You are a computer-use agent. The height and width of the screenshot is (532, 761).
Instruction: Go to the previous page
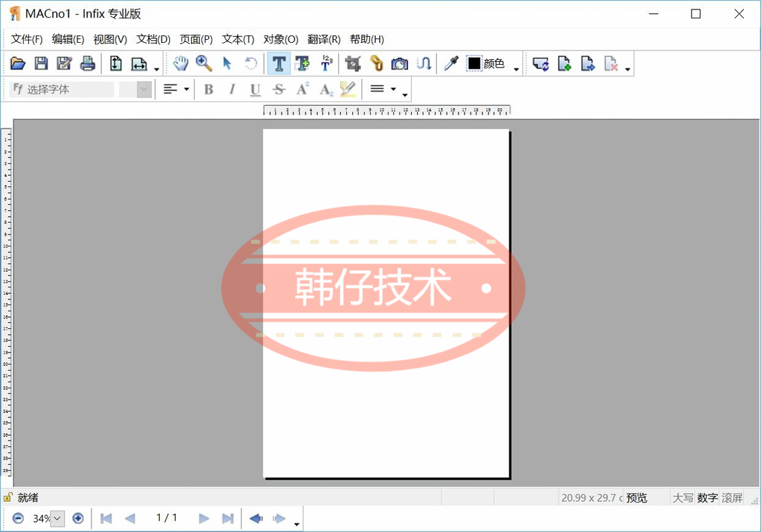click(x=130, y=519)
